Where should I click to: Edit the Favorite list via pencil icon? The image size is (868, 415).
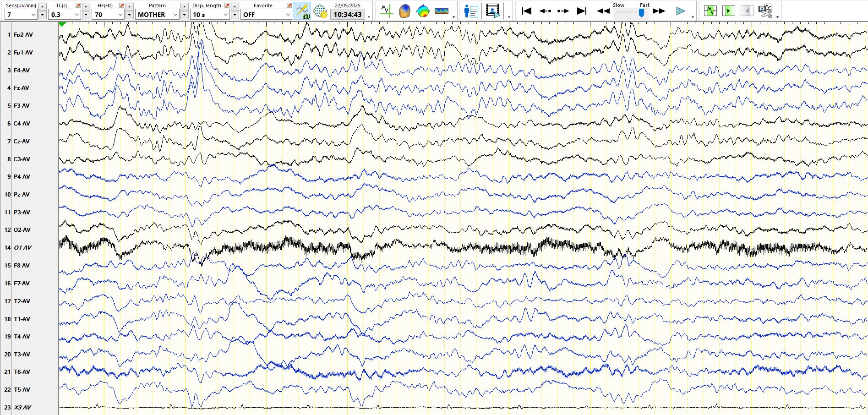[289, 5]
